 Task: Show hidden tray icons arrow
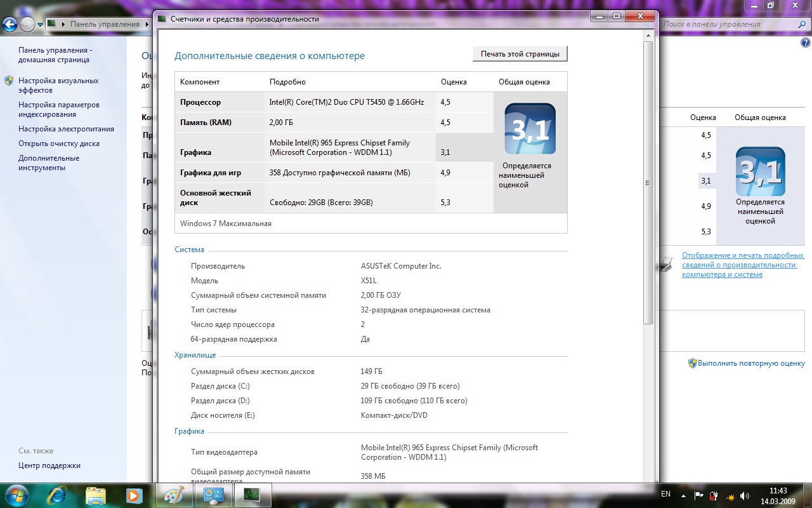point(683,495)
